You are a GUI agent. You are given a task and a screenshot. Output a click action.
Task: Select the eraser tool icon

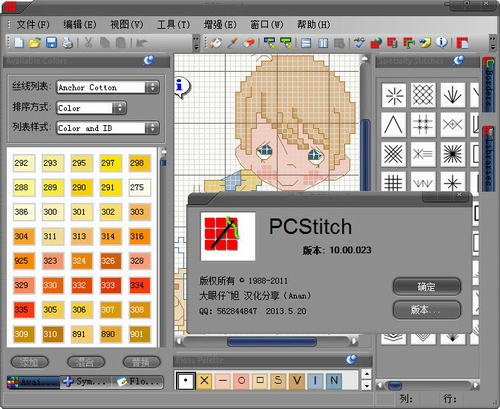249,43
